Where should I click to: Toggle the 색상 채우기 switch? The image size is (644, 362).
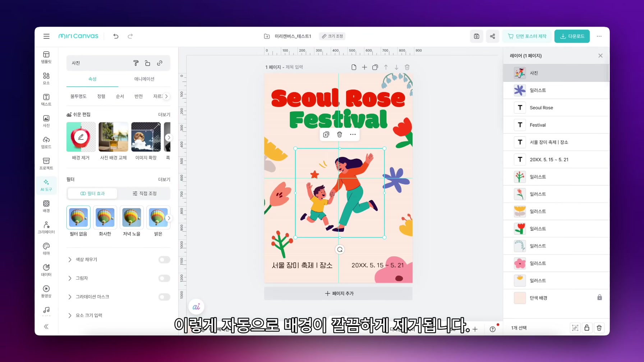click(164, 260)
